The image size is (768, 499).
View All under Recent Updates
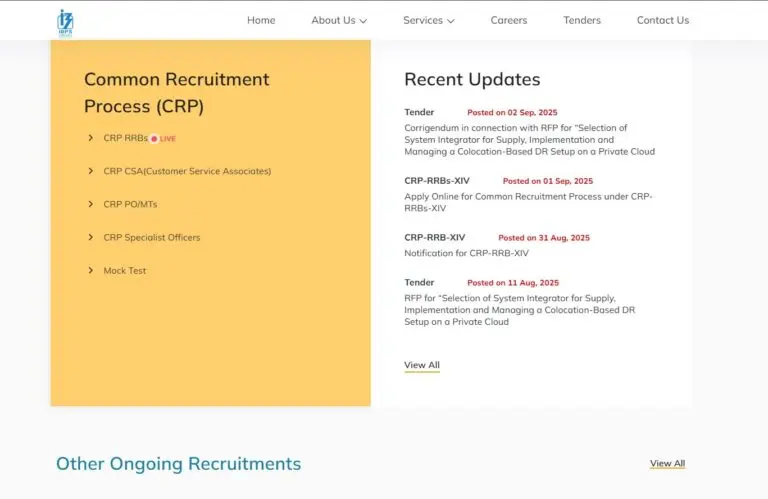click(422, 365)
